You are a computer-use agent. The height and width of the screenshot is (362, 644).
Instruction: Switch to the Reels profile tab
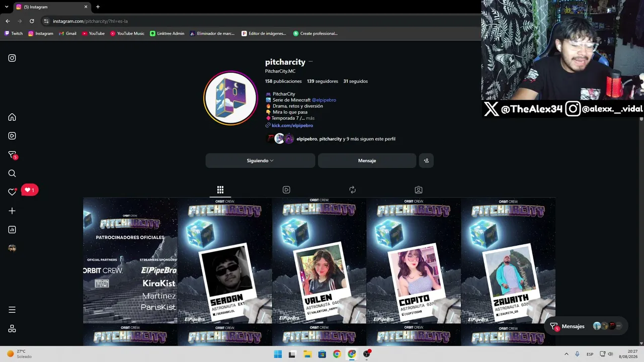tap(286, 190)
